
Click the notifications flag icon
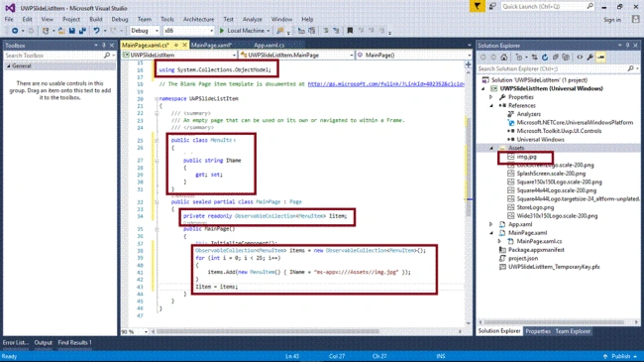478,6
